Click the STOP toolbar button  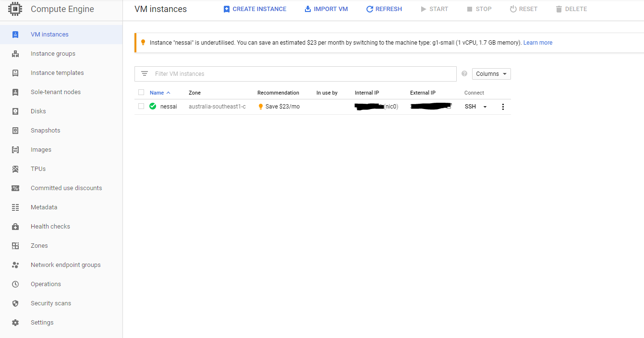[x=479, y=9]
